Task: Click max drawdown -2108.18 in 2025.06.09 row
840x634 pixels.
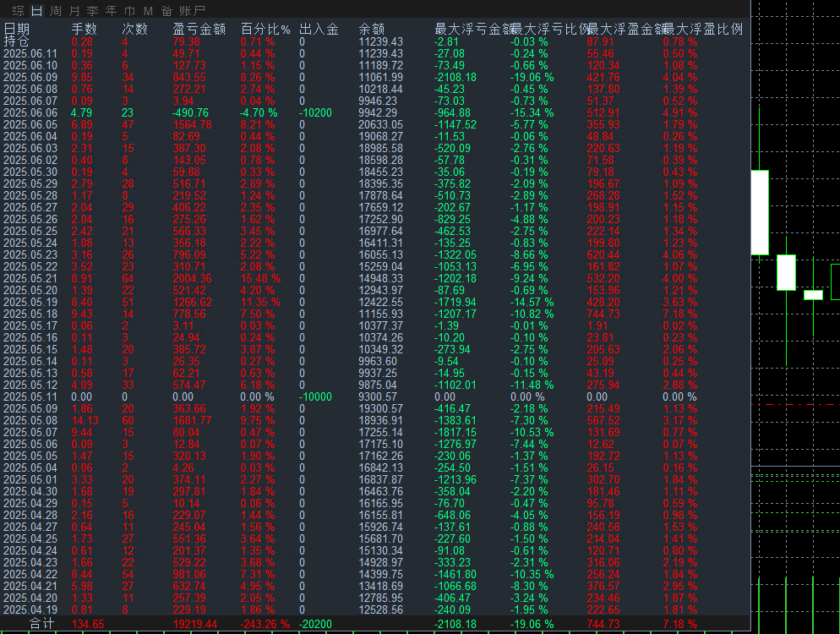Action: [x=455, y=77]
